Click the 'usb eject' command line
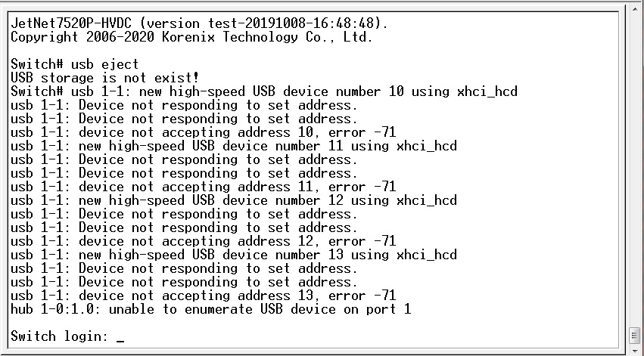 click(x=75, y=63)
